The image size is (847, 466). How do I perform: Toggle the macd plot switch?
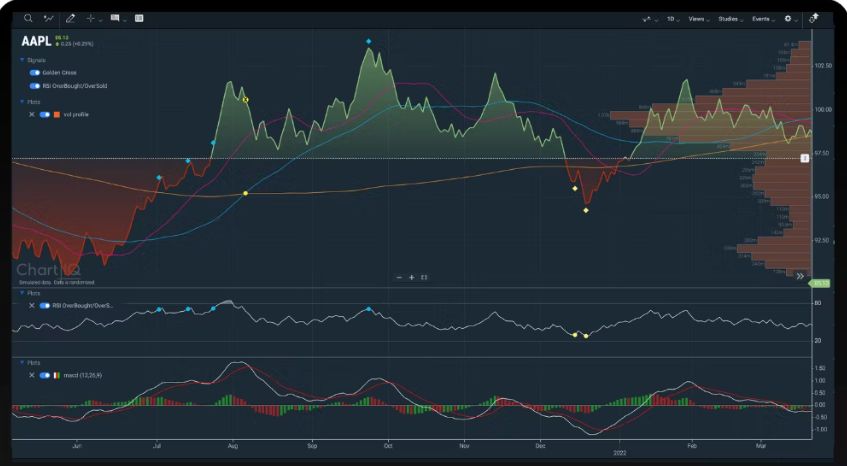pyautogui.click(x=45, y=375)
